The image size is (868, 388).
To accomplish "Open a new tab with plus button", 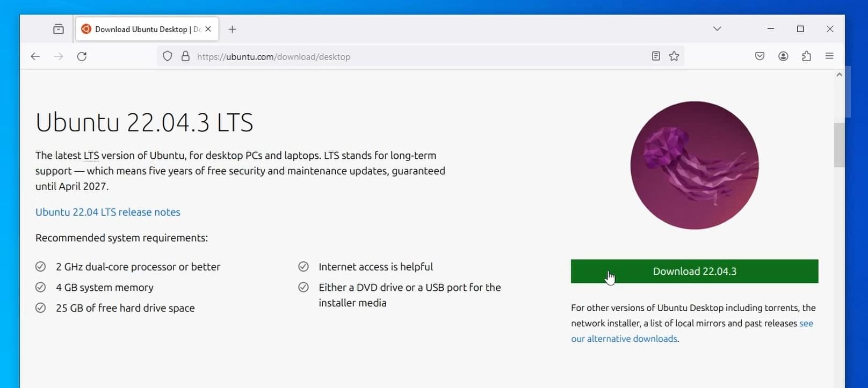I will tap(232, 29).
